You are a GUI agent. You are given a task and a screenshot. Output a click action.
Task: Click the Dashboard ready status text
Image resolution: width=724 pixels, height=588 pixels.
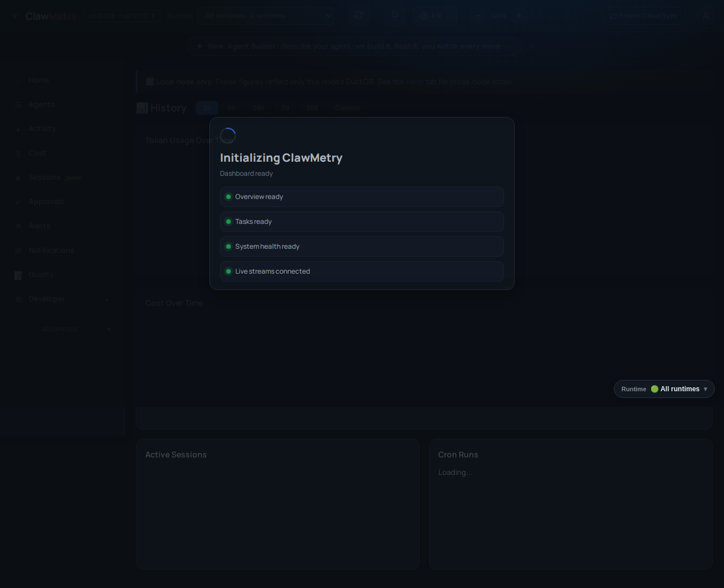[247, 174]
